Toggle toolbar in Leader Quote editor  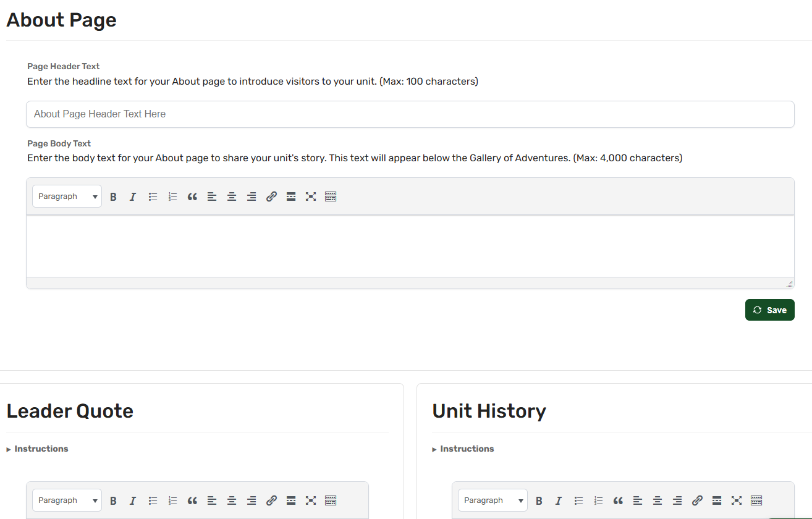pyautogui.click(x=331, y=500)
